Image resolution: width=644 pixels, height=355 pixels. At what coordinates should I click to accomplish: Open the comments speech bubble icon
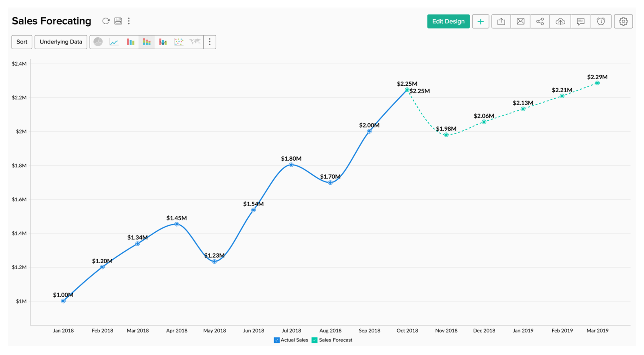click(x=580, y=21)
